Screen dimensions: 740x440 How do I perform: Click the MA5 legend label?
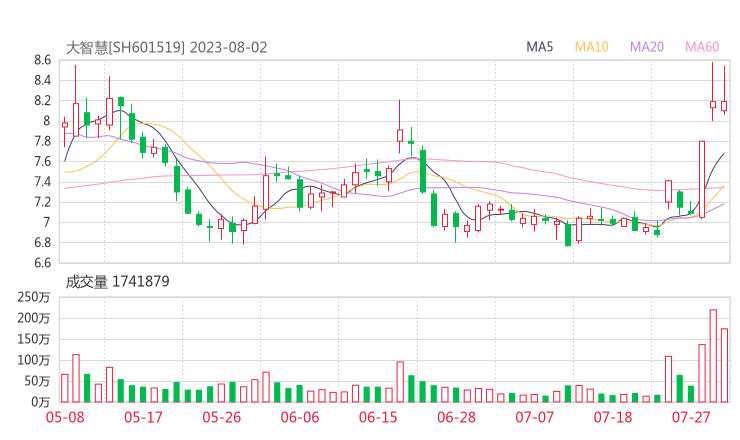539,47
